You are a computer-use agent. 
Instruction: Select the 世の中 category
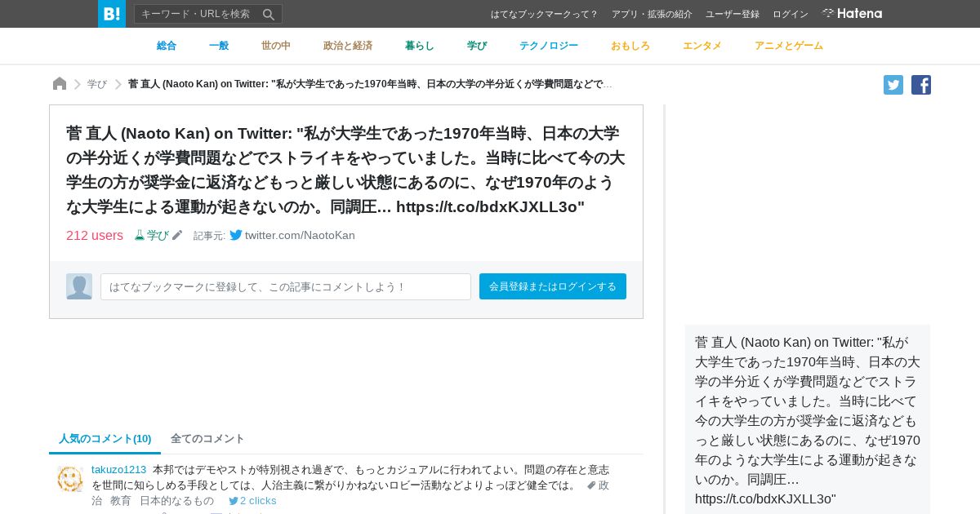tap(276, 46)
